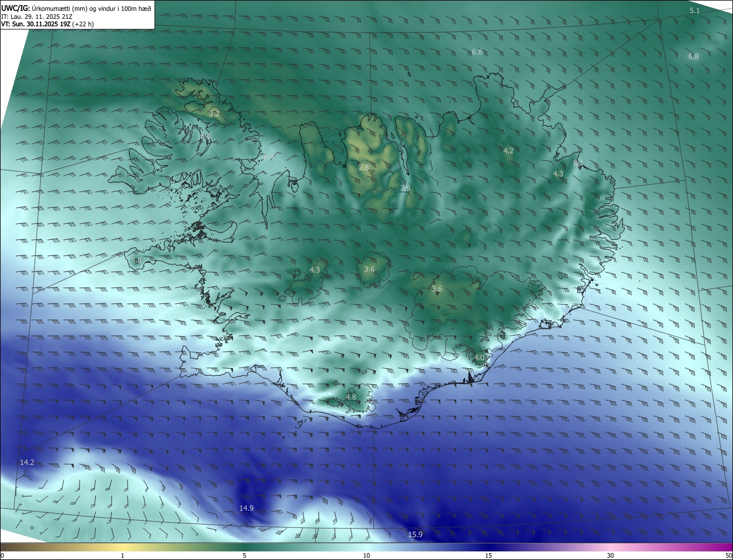
Task: Click the 2.8 value on the northern peninsula
Action: 364,168
